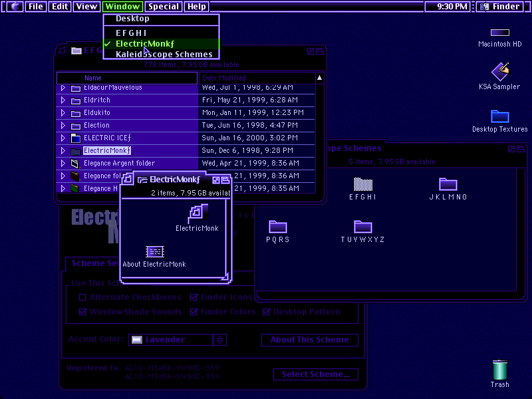Click the highlighted ElectricMonkƒ name in list
Viewport: 532px width, 399px height.
tap(107, 151)
